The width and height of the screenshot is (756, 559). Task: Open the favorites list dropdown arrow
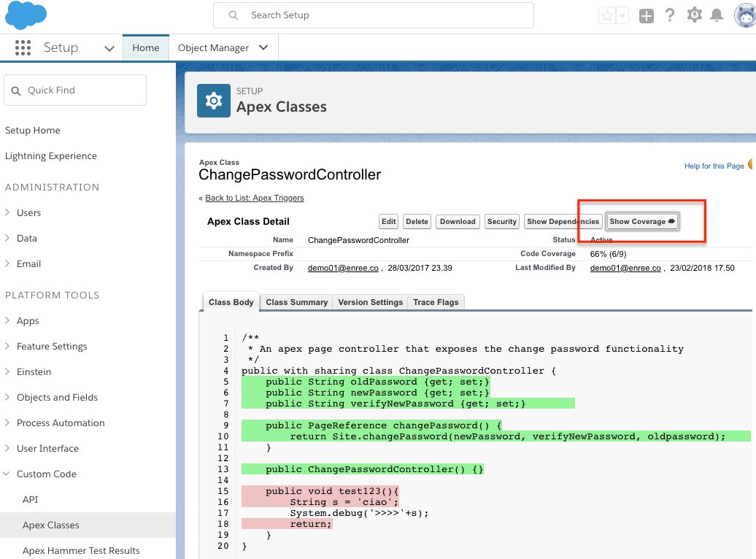click(622, 15)
